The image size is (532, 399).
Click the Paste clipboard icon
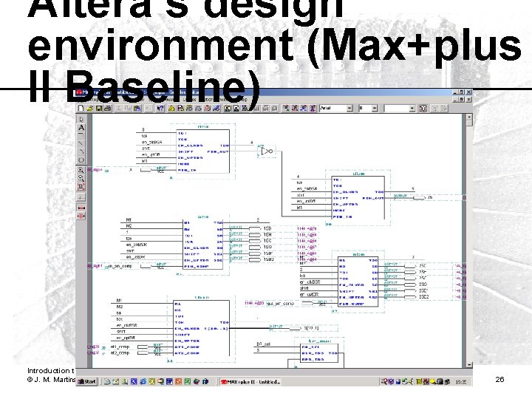click(x=137, y=108)
